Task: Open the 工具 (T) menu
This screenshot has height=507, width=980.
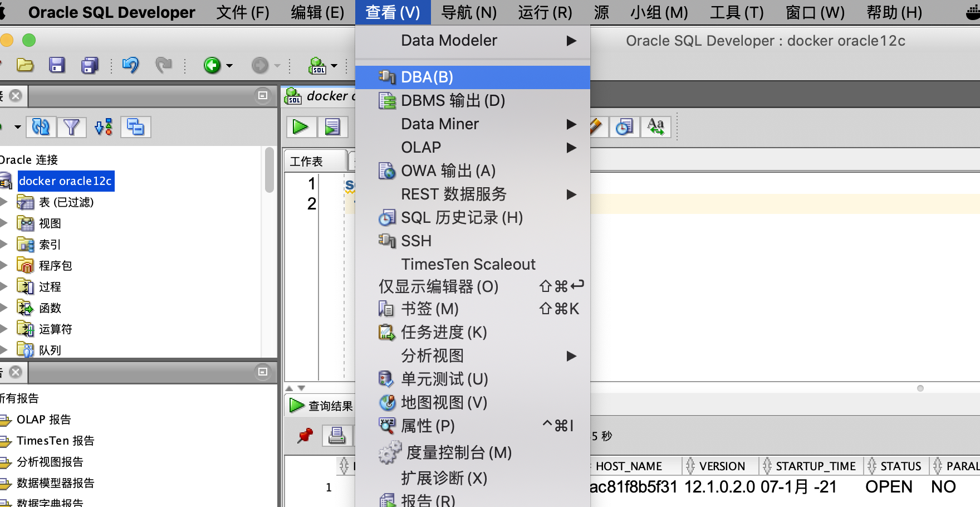Action: (736, 12)
